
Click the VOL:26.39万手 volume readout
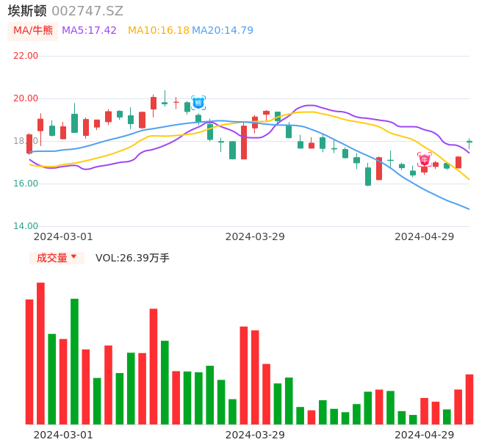click(132, 258)
